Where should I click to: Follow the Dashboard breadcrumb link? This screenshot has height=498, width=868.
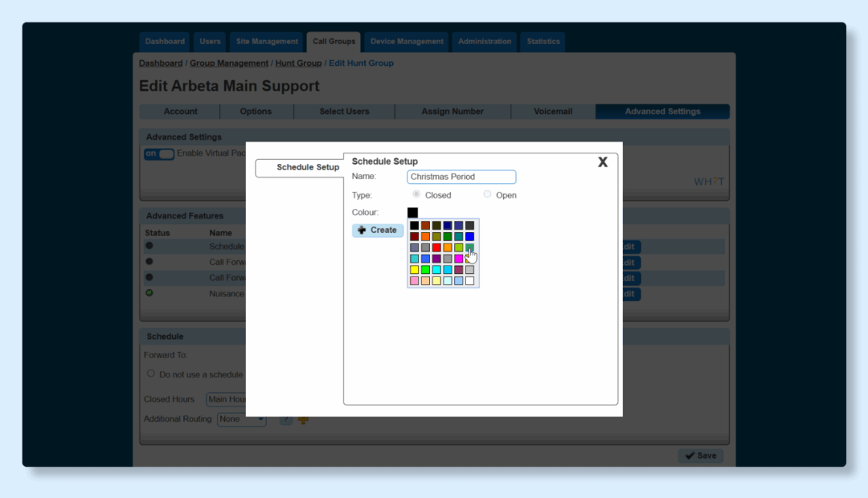pyautogui.click(x=161, y=63)
